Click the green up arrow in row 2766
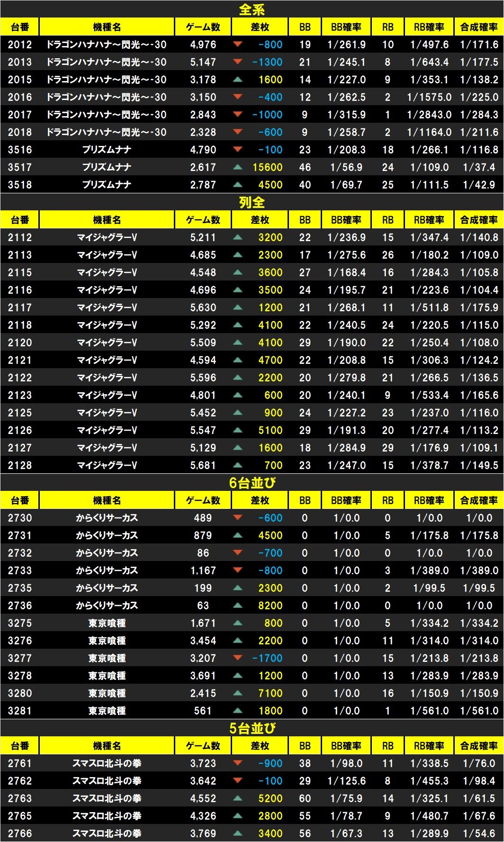The width and height of the screenshot is (504, 842). click(x=238, y=833)
